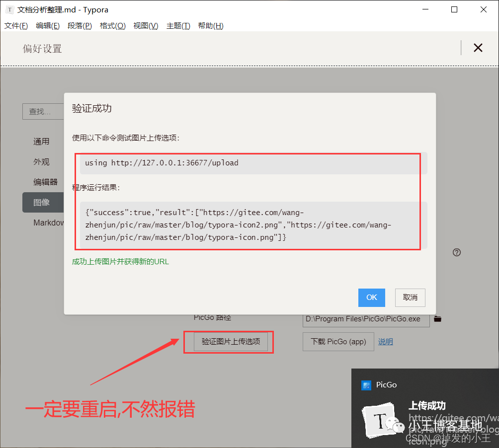Close the 偏好设置 preferences panel
The image size is (499, 448).
(478, 48)
